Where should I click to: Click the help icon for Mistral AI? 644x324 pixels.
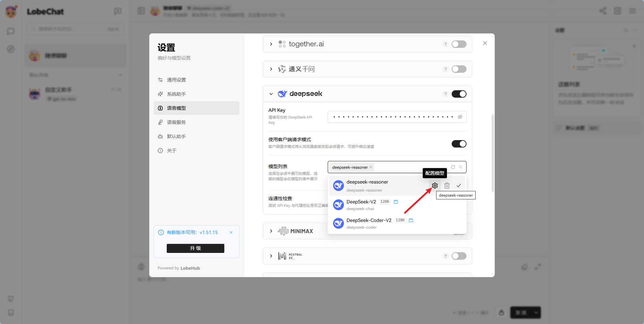(x=445, y=256)
